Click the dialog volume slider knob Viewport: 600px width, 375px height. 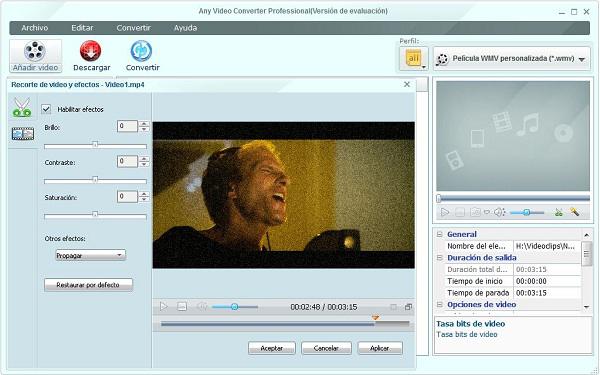[x=235, y=307]
